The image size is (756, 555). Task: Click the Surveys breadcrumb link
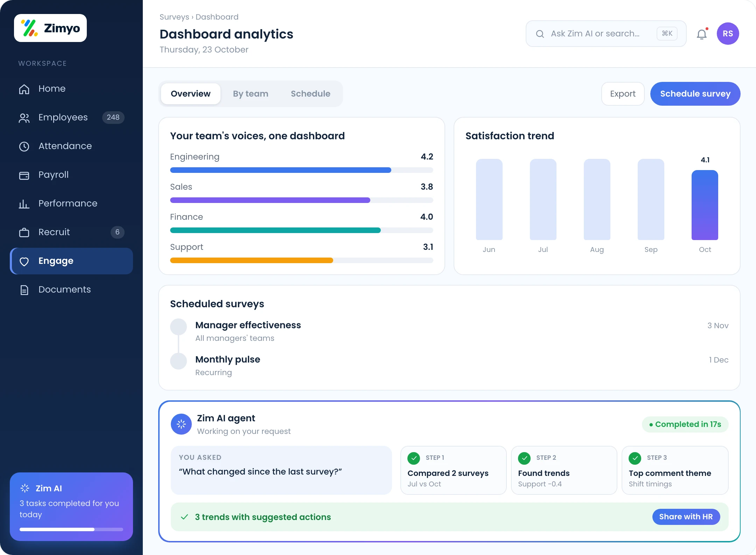coord(174,17)
